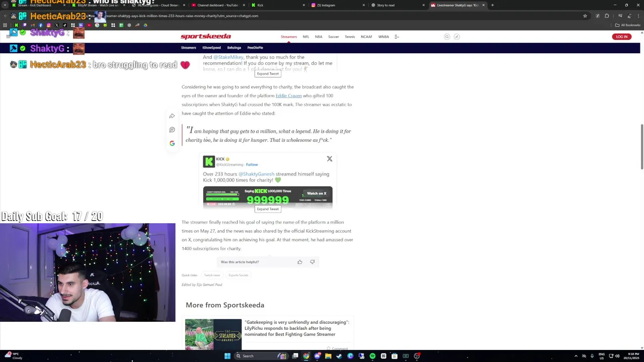Image resolution: width=644 pixels, height=362 pixels.
Task: Click the Google icon beside the article
Action: click(x=172, y=143)
